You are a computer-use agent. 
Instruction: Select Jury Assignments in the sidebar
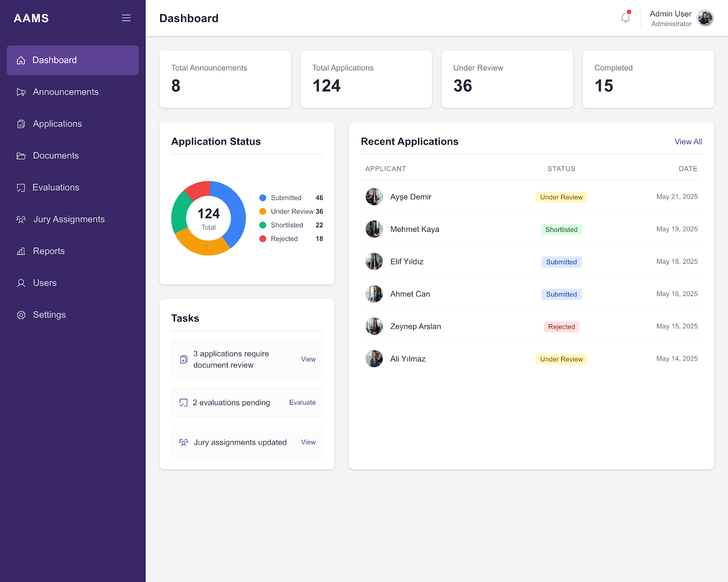click(x=73, y=219)
